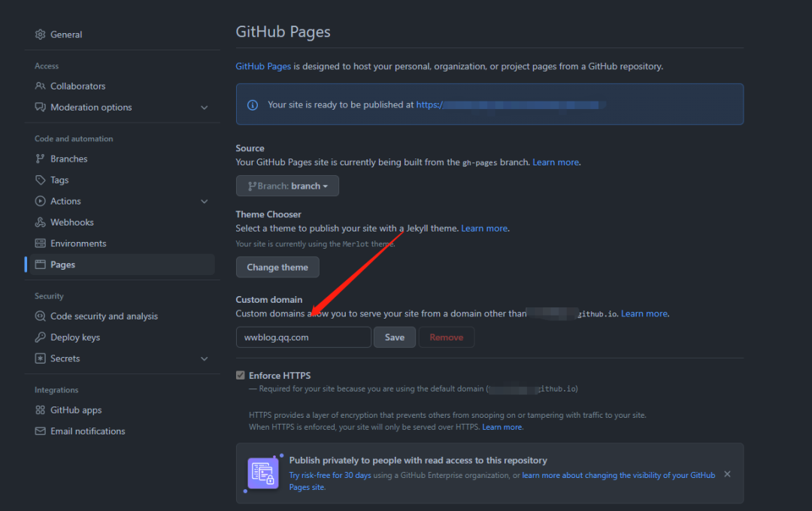Click Learn more in Custom domain
812x511 pixels.
(x=644, y=314)
